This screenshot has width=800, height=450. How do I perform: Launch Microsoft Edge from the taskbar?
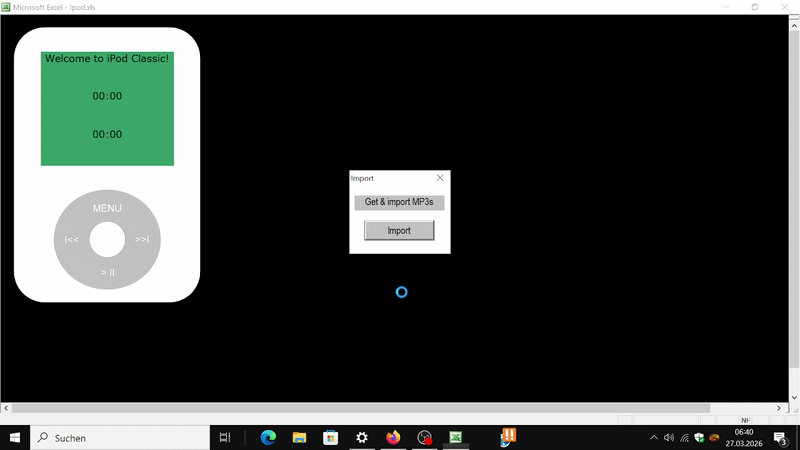[x=268, y=437]
